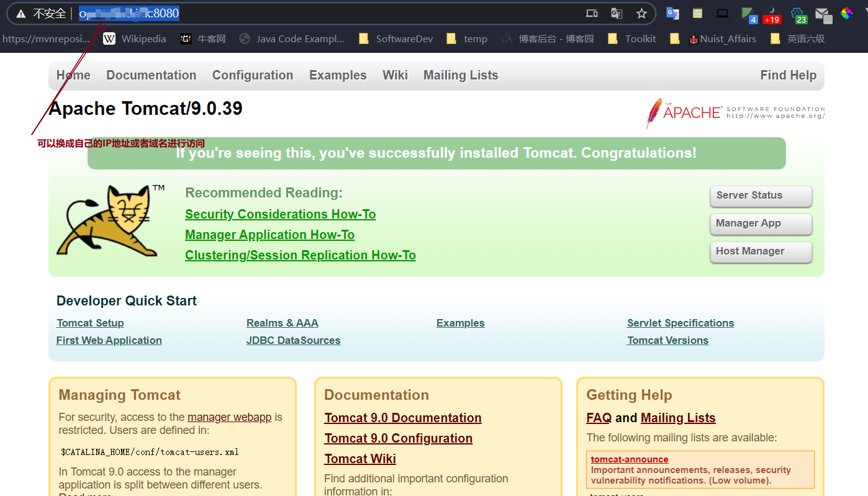Open the tomcat-announce mailing list link
868x496 pixels.
(630, 459)
